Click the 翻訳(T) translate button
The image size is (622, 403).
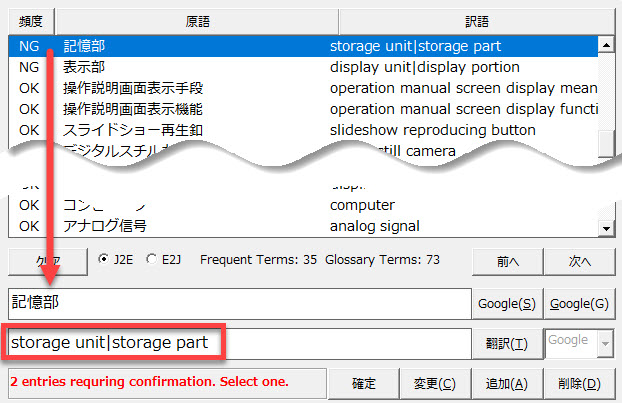(506, 343)
